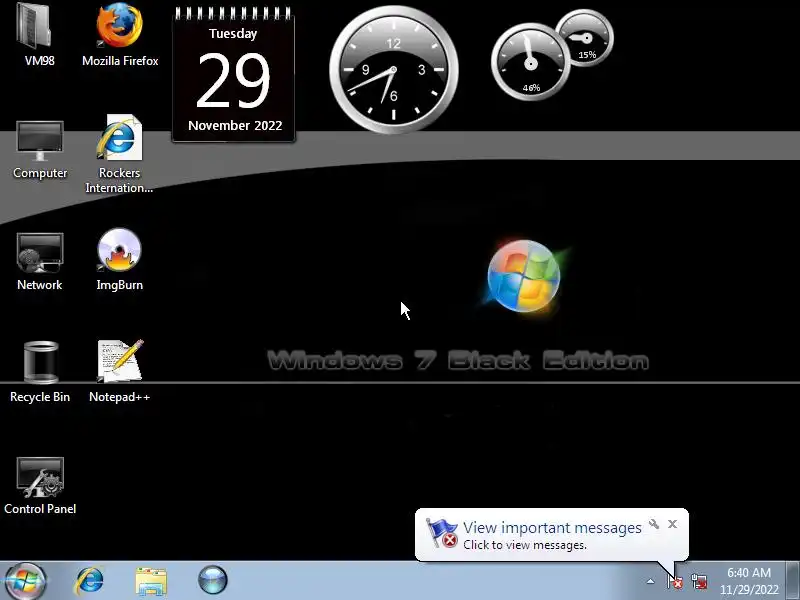Open Windows Explorer from the taskbar
Image resolution: width=800 pixels, height=600 pixels.
pos(151,581)
